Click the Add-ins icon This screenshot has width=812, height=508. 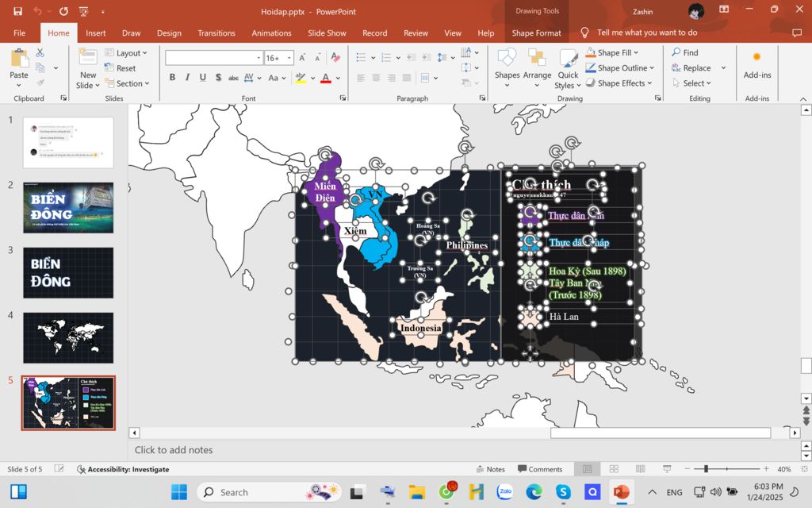[756, 65]
